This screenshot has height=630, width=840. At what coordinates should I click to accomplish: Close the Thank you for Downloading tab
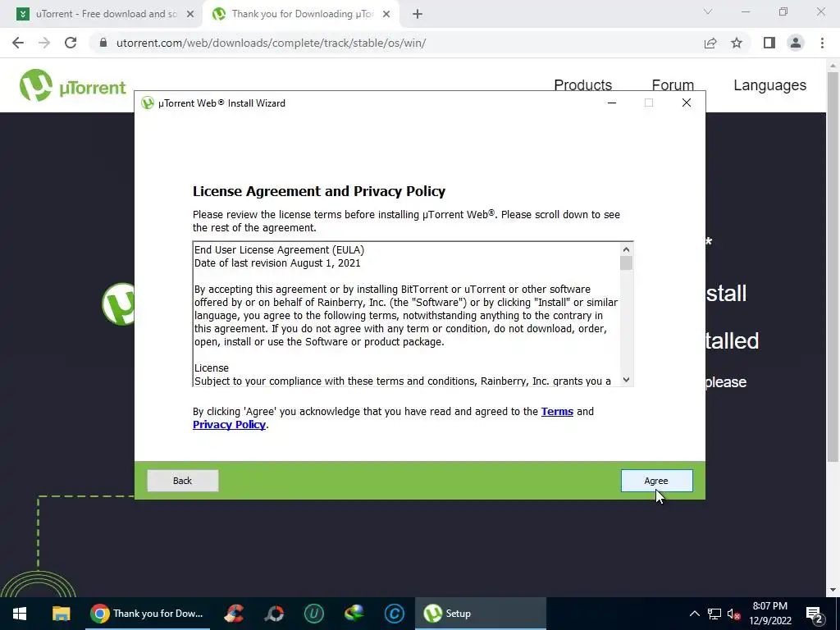[x=386, y=15]
